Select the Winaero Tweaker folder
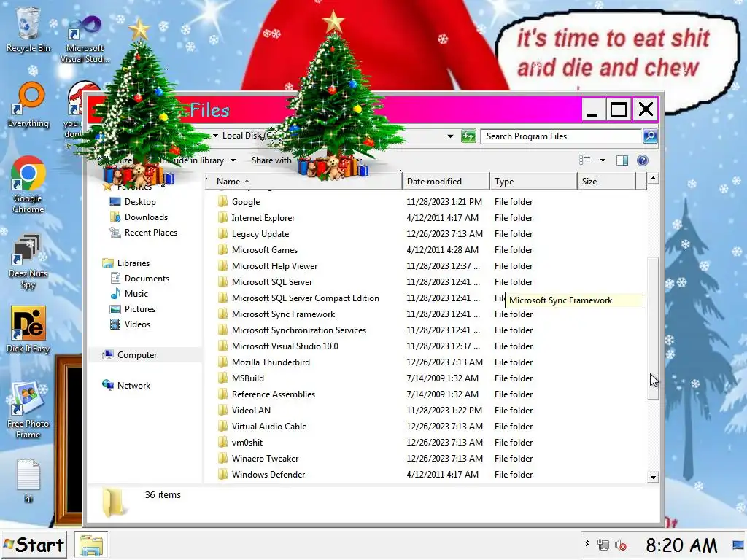This screenshot has width=747, height=560. [265, 458]
